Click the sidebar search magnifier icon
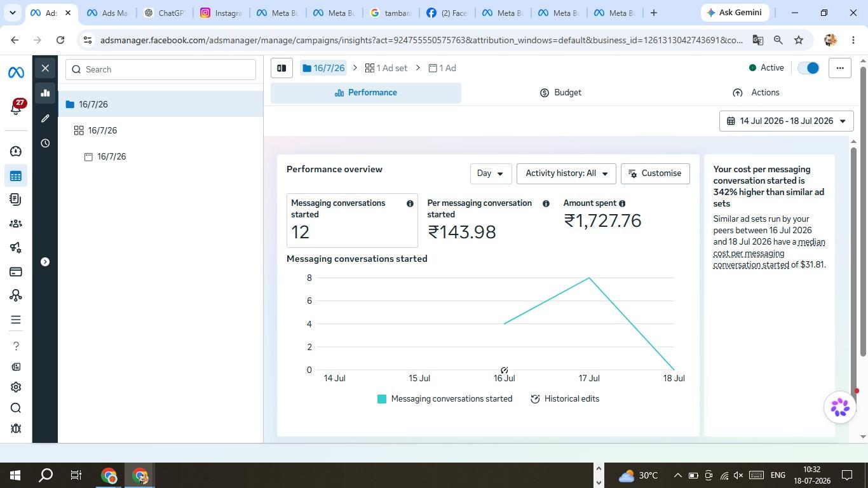The width and height of the screenshot is (868, 488). click(x=16, y=408)
